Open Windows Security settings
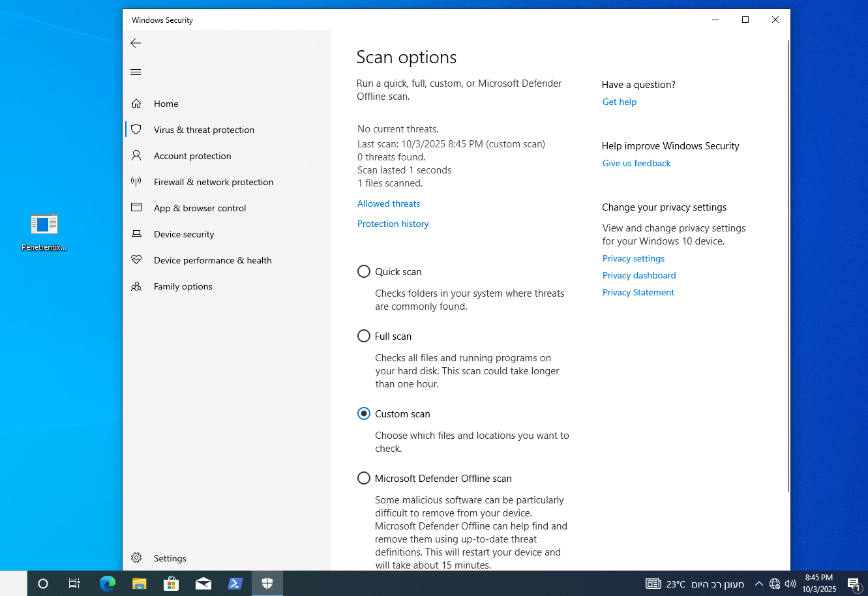The height and width of the screenshot is (596, 868). [170, 558]
